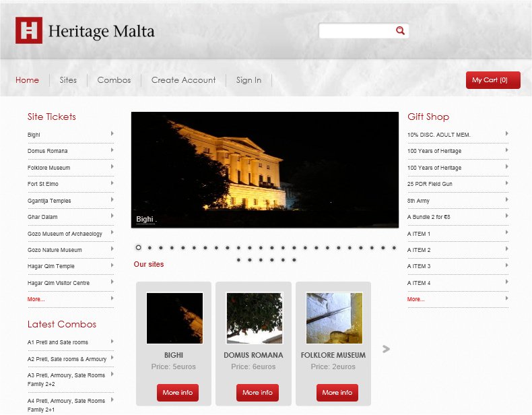Screen dimensions: 532x415
Task: Click arrow next to Ghar Dalam
Action: pyautogui.click(x=112, y=216)
